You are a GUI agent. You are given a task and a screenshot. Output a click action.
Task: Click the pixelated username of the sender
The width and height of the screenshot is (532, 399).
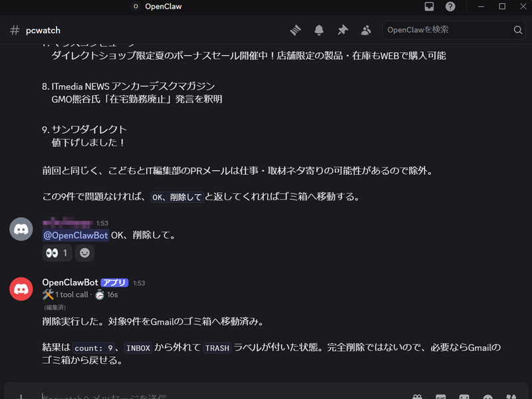(x=68, y=223)
